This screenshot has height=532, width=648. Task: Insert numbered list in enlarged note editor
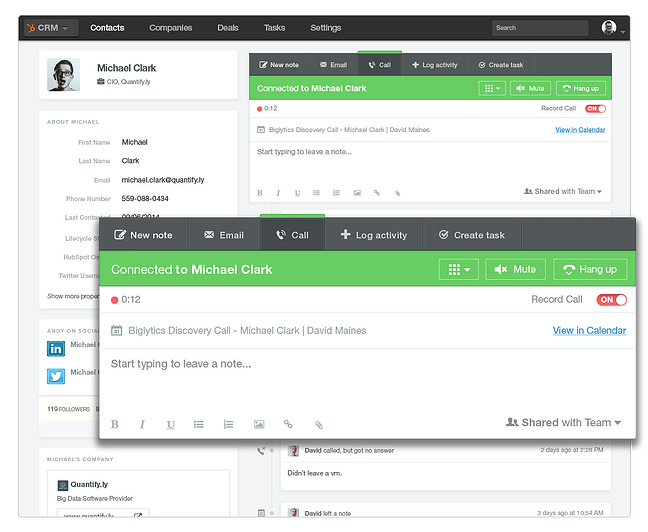pyautogui.click(x=228, y=424)
